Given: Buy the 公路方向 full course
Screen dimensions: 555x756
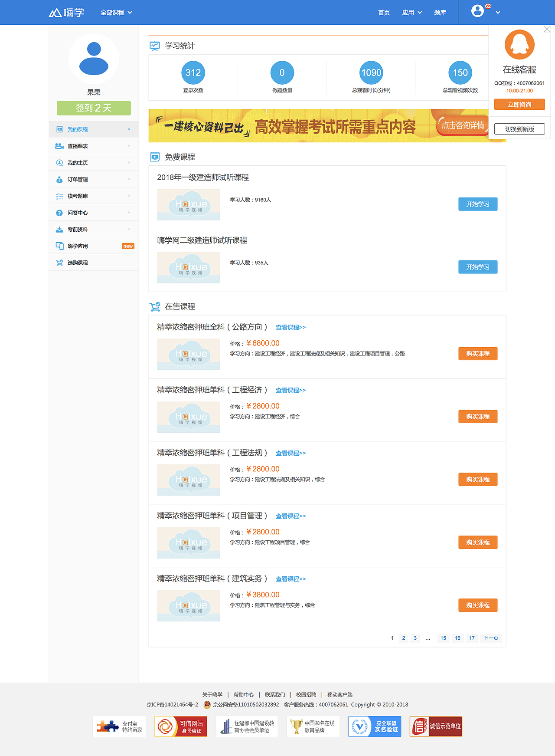Looking at the screenshot, I should coord(478,354).
